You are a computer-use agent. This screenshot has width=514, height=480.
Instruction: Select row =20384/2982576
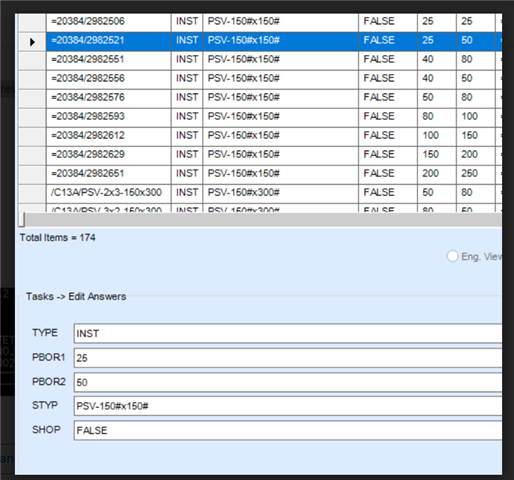(x=260, y=98)
